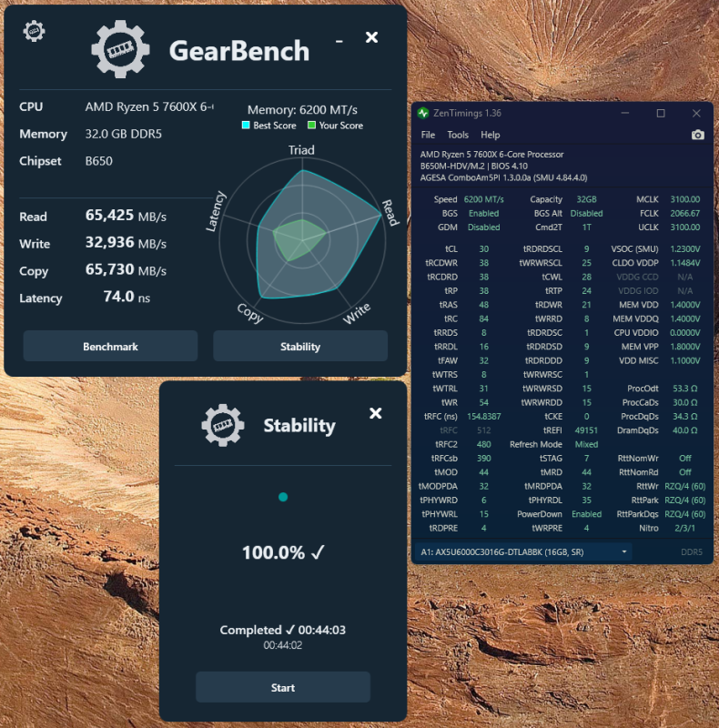
Task: Open the File menu in ZenTimings
Action: coord(428,135)
